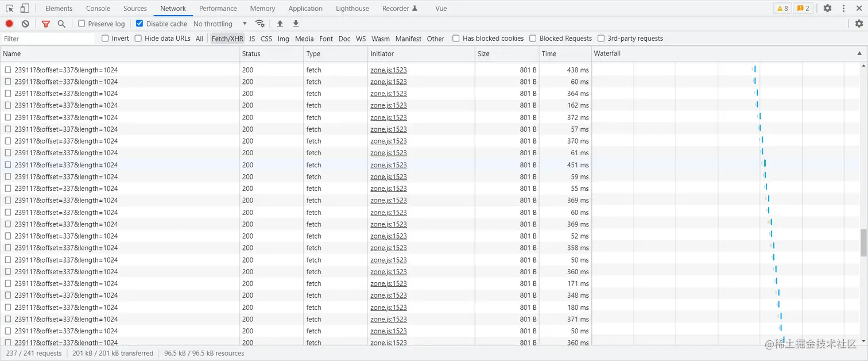Open the network conditions wifi icon

(260, 24)
